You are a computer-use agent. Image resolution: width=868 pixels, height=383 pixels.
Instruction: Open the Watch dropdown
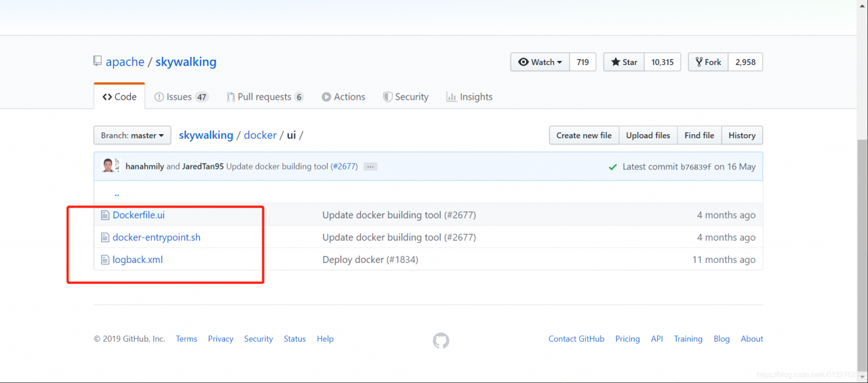540,62
